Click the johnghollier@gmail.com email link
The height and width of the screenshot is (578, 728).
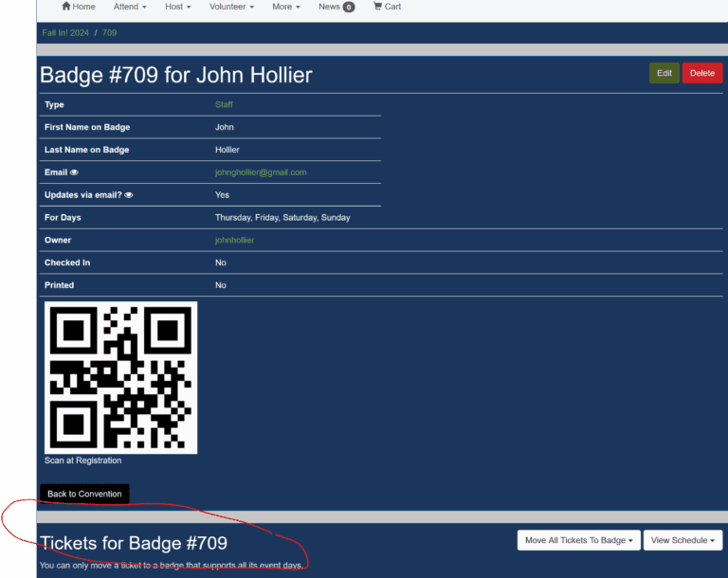pyautogui.click(x=261, y=172)
